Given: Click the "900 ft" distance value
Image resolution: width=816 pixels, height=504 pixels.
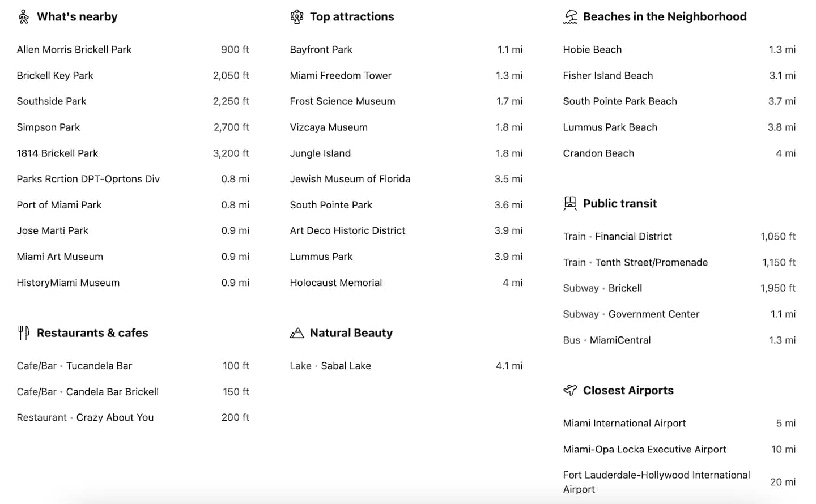Looking at the screenshot, I should point(235,50).
